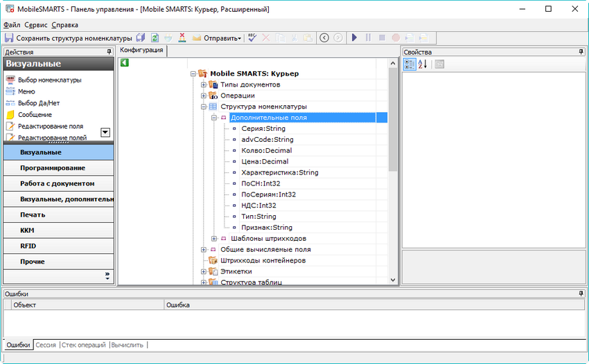Open the visual actions list dropdown arrow

(x=105, y=132)
